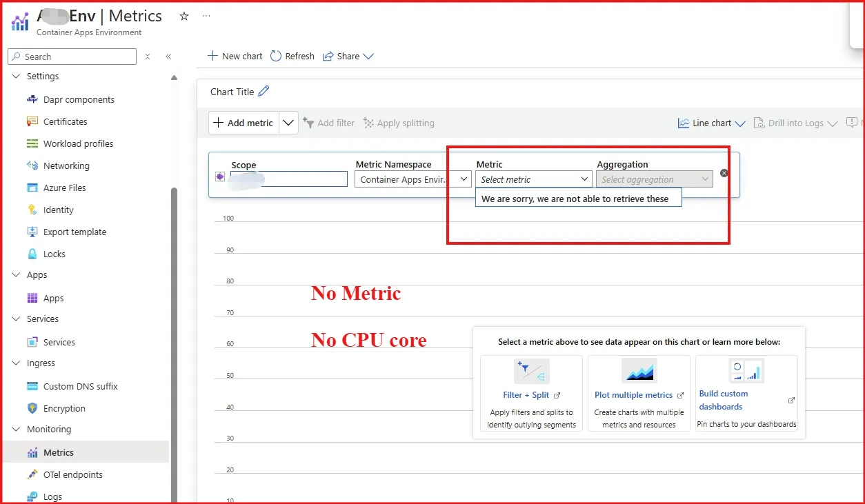
Task: Click the Networking icon
Action: 32,165
